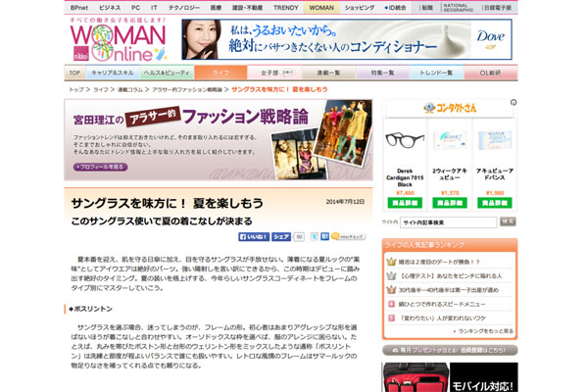Click the 転職 link in the top bar

tap(426, 8)
